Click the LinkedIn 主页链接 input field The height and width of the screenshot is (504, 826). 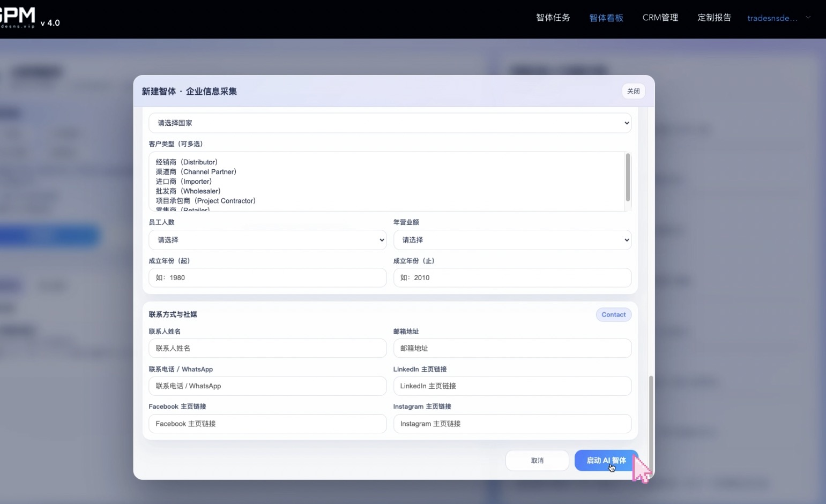pos(512,386)
